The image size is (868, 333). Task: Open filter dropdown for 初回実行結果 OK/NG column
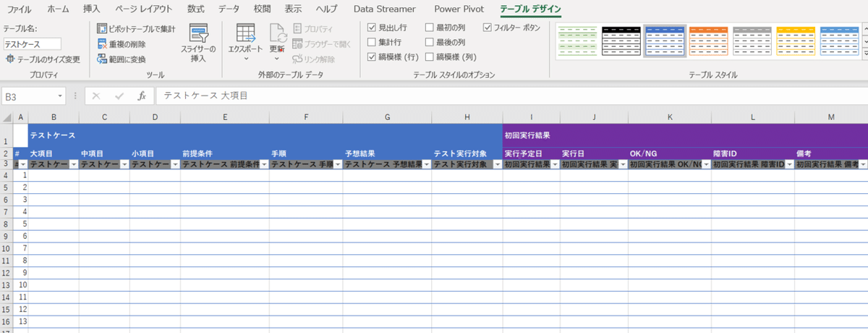tap(706, 165)
